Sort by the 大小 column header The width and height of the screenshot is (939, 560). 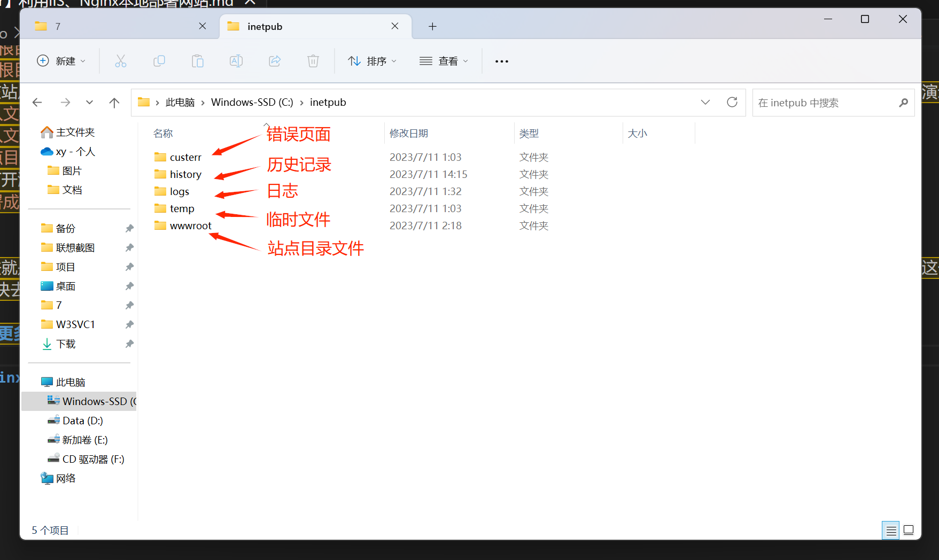tap(637, 134)
